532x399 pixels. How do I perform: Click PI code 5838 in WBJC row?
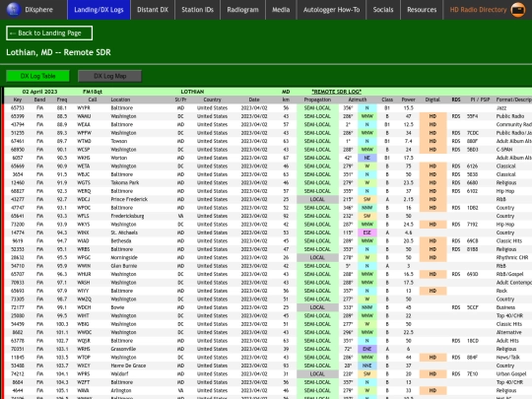pos(472,174)
